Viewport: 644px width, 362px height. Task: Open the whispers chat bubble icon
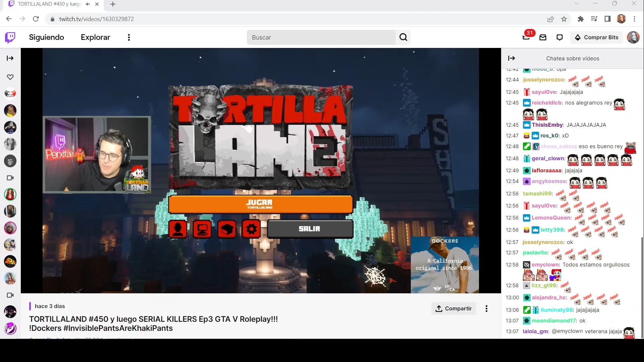[559, 38]
